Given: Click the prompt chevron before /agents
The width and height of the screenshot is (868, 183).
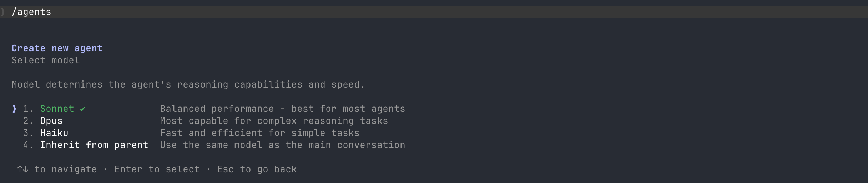Looking at the screenshot, I should pos(3,12).
